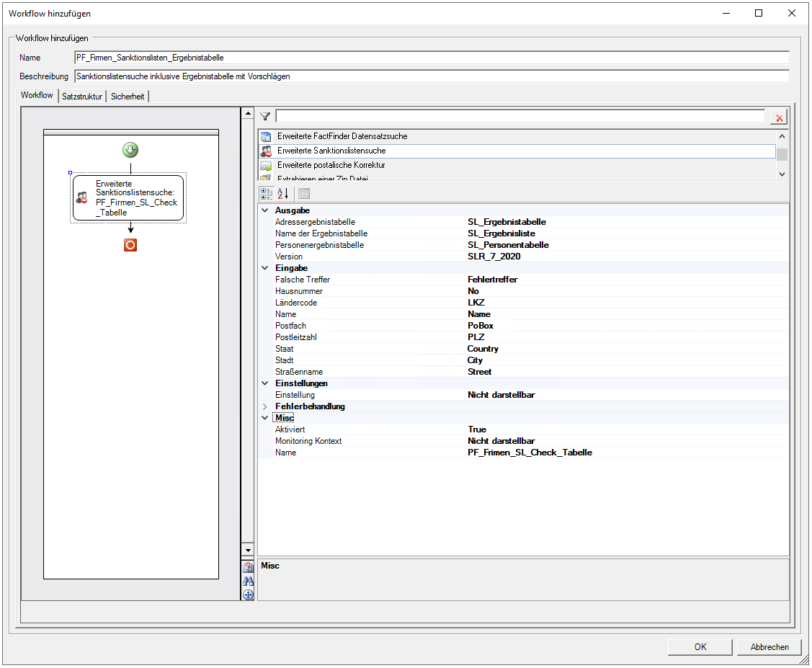Click the activity list scroll-up arrow
The width and height of the screenshot is (812, 668).
coord(782,136)
